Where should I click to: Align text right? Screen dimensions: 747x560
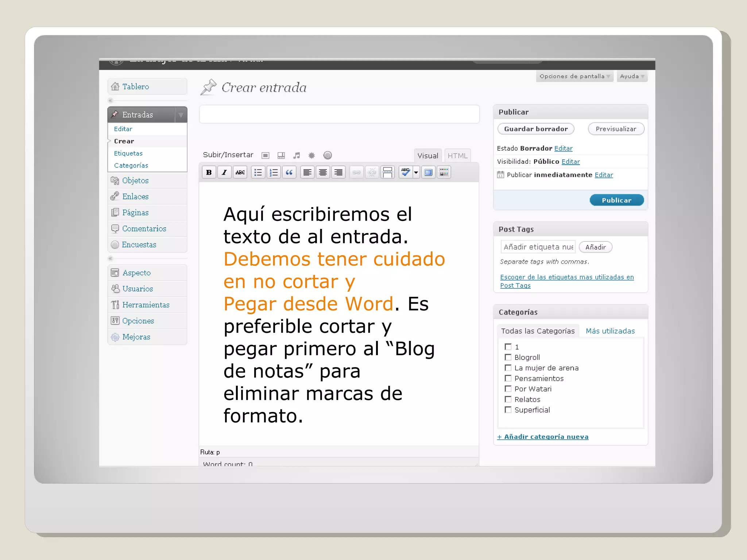[x=338, y=172]
